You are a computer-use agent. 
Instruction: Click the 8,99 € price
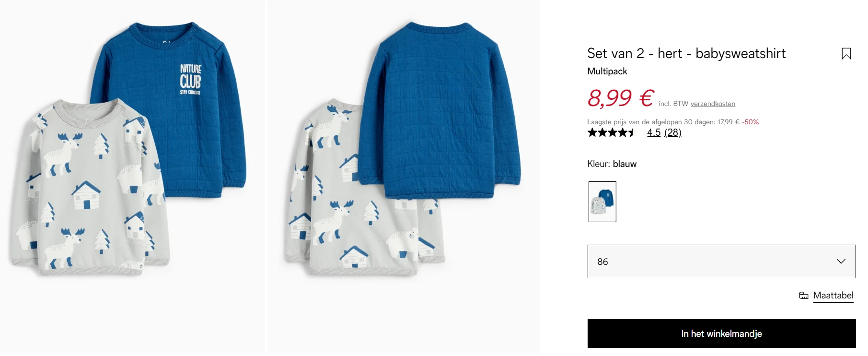pyautogui.click(x=620, y=100)
